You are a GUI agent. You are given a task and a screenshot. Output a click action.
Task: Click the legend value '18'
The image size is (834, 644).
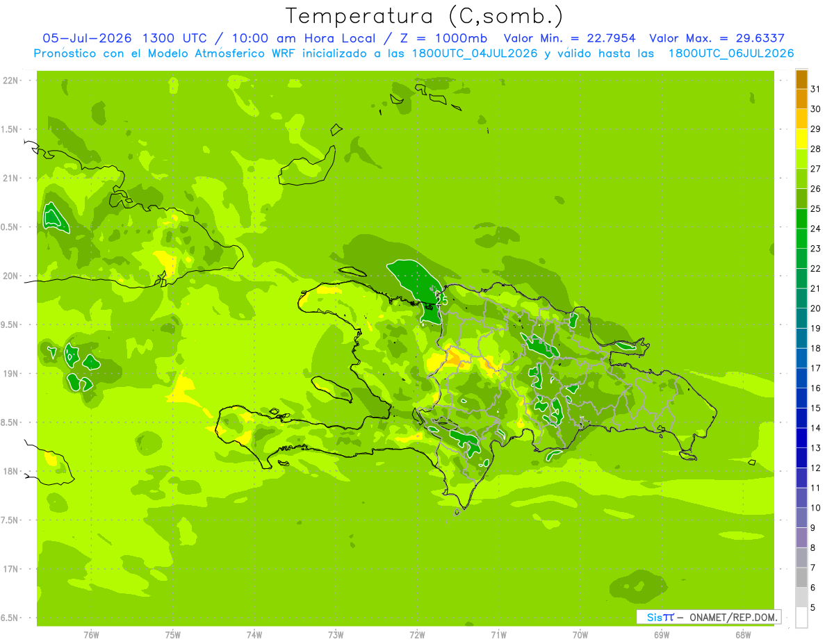(815, 348)
